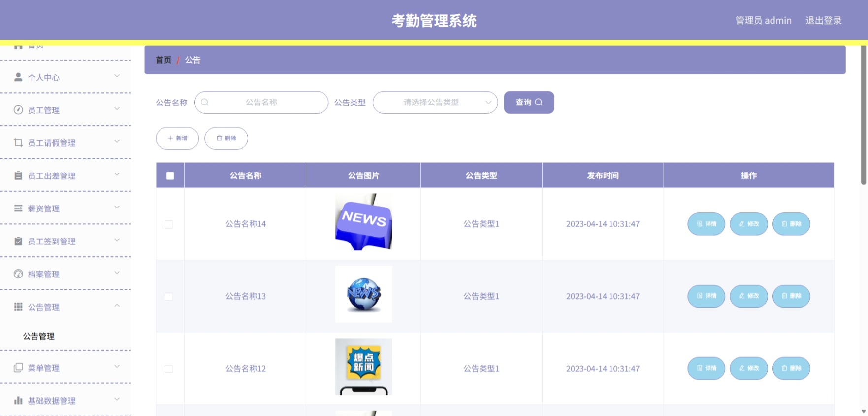Click the person icon beside 个人中心
The height and width of the screenshot is (416, 868).
point(18,77)
